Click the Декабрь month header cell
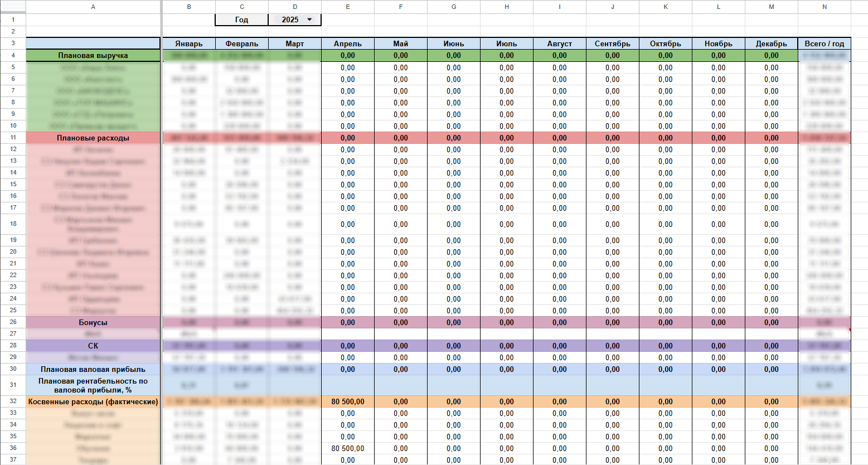The width and height of the screenshot is (868, 465). 772,43
